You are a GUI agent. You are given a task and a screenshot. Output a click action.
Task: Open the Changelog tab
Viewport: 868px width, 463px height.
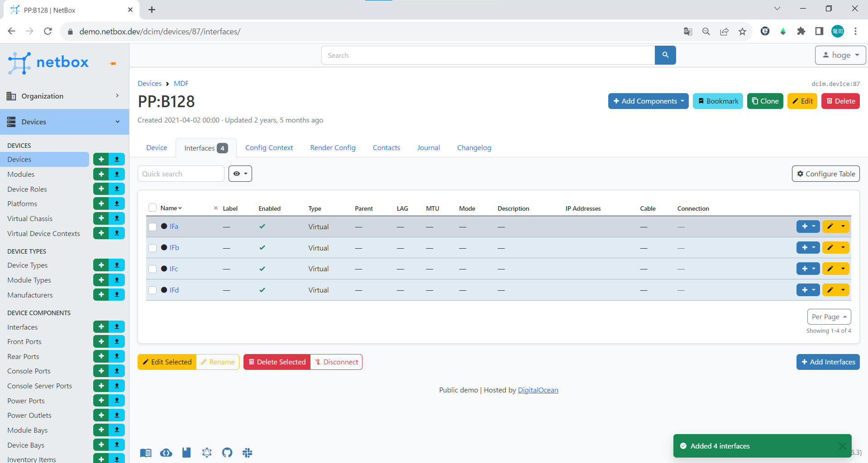pyautogui.click(x=474, y=147)
